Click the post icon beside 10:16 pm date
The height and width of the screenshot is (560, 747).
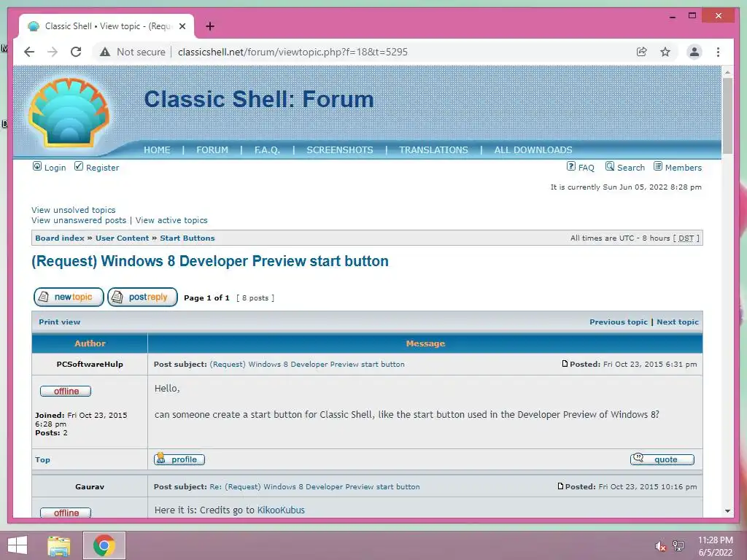pyautogui.click(x=560, y=486)
